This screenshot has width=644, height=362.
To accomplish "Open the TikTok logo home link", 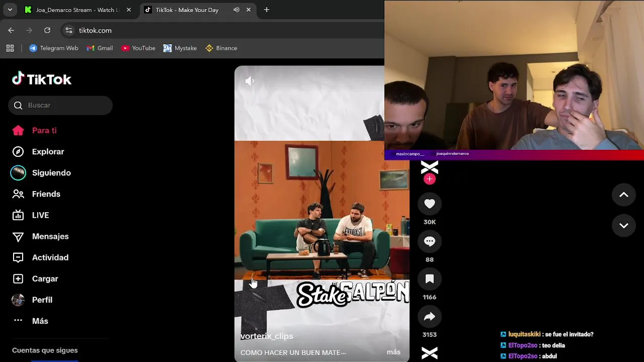I will [x=42, y=79].
